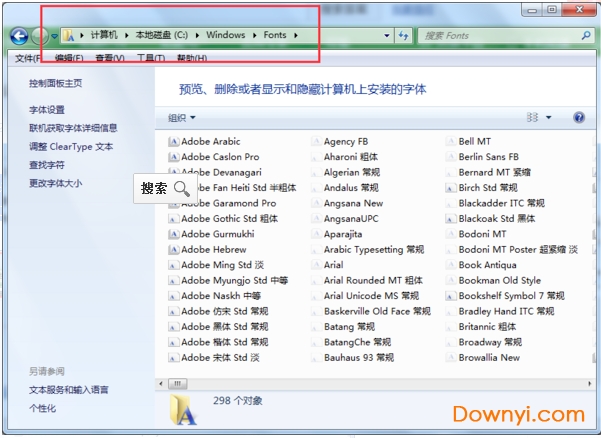Select the Adobe 宋体 Std 淡 font icon
This screenshot has width=601, height=438.
pos(174,358)
